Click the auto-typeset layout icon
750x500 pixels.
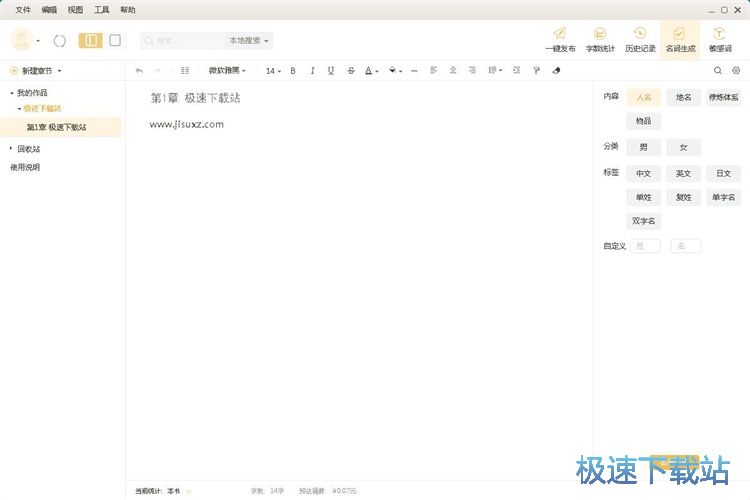coord(185,71)
